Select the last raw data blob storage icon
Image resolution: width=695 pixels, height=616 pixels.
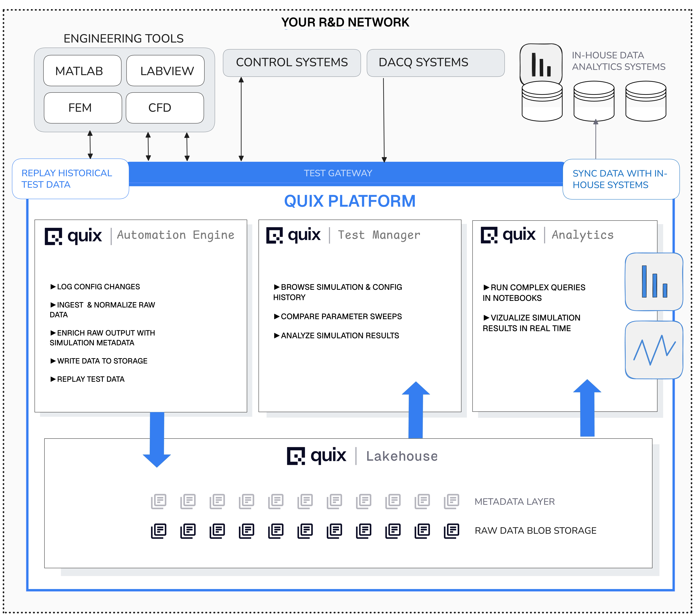pos(452,531)
